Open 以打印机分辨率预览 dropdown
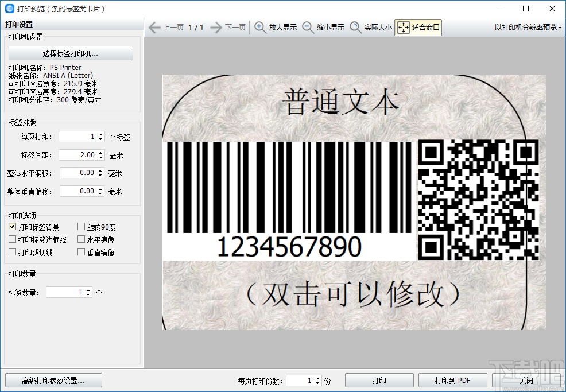 (x=528, y=28)
